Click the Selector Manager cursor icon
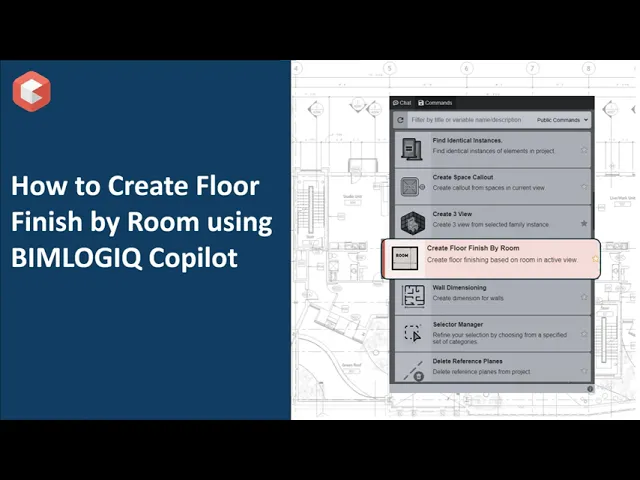The image size is (640, 480). tap(413, 333)
